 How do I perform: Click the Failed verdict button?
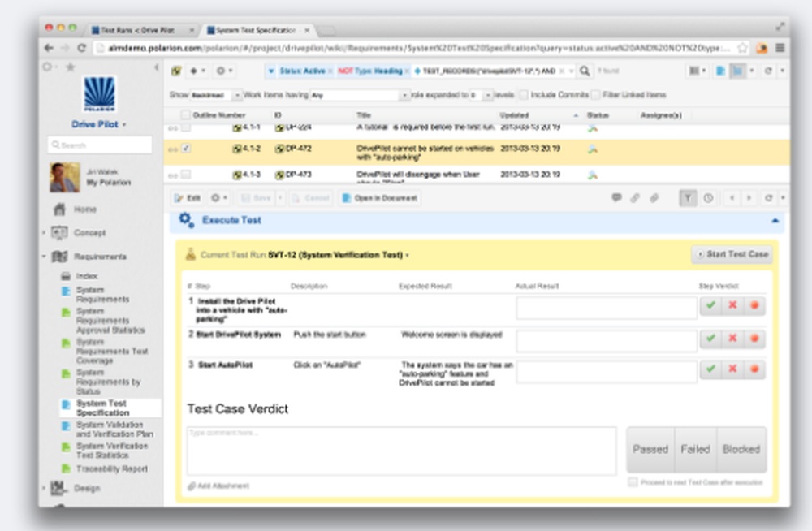click(696, 450)
